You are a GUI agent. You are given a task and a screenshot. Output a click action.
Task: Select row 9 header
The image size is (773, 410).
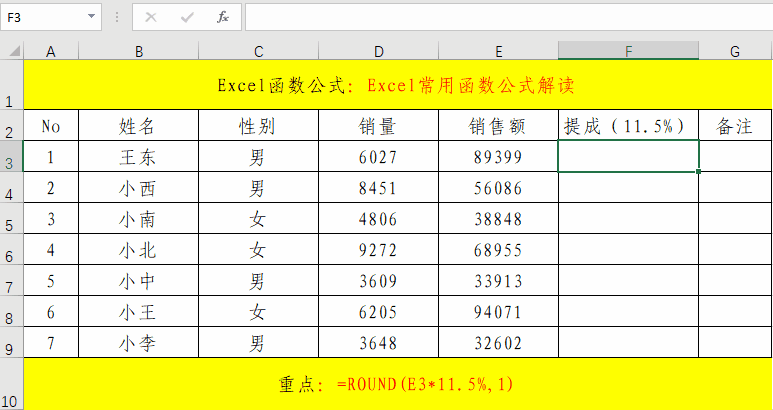click(11, 342)
